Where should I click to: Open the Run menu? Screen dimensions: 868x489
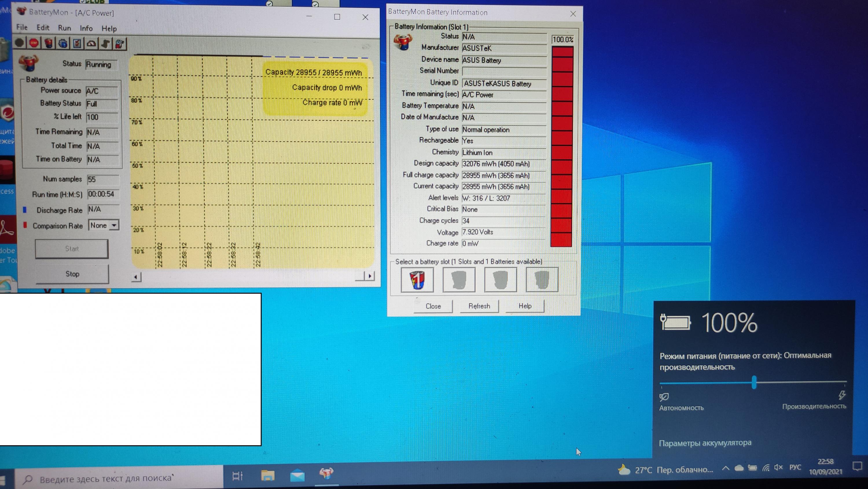click(x=64, y=28)
